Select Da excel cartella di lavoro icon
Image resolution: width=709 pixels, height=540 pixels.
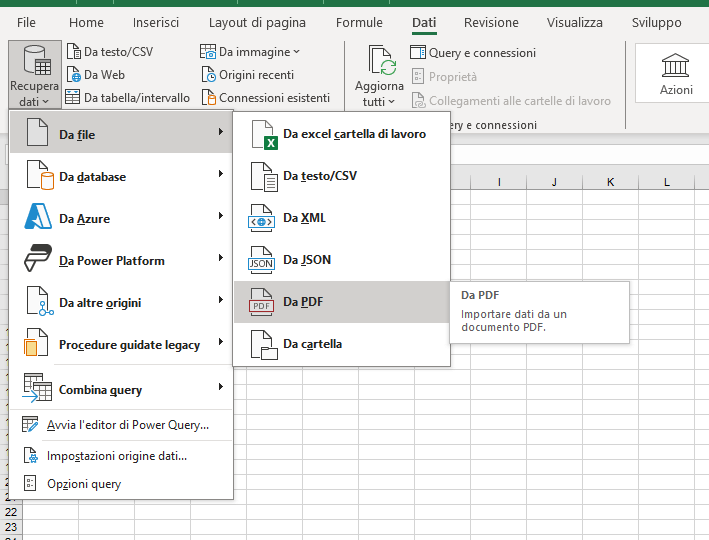tap(262, 134)
